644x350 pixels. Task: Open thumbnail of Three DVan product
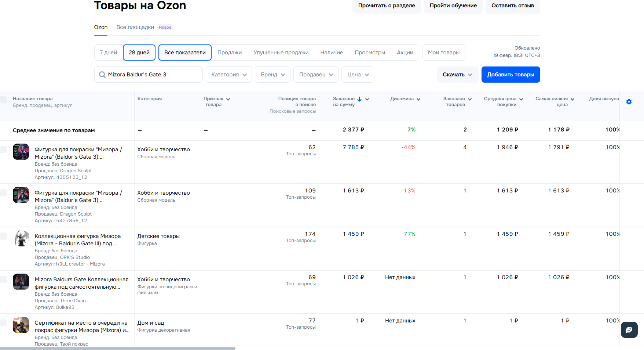[21, 282]
